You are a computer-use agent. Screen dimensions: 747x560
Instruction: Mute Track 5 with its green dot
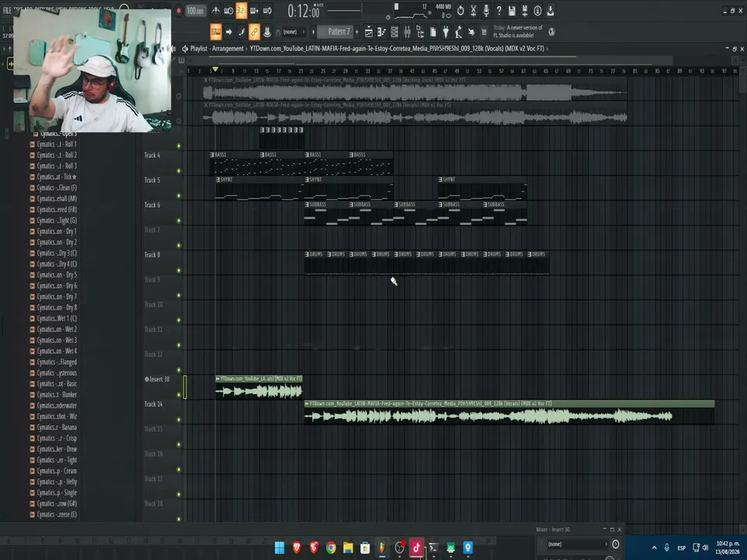(x=179, y=196)
